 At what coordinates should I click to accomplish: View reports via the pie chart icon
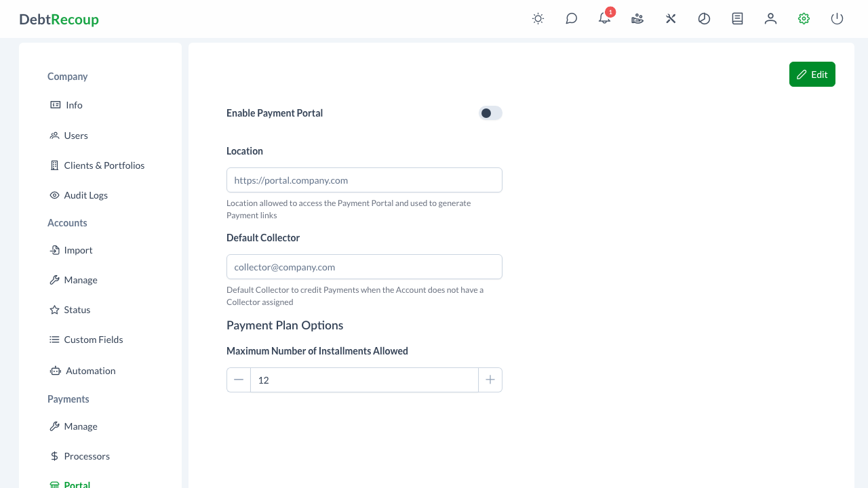pos(704,18)
